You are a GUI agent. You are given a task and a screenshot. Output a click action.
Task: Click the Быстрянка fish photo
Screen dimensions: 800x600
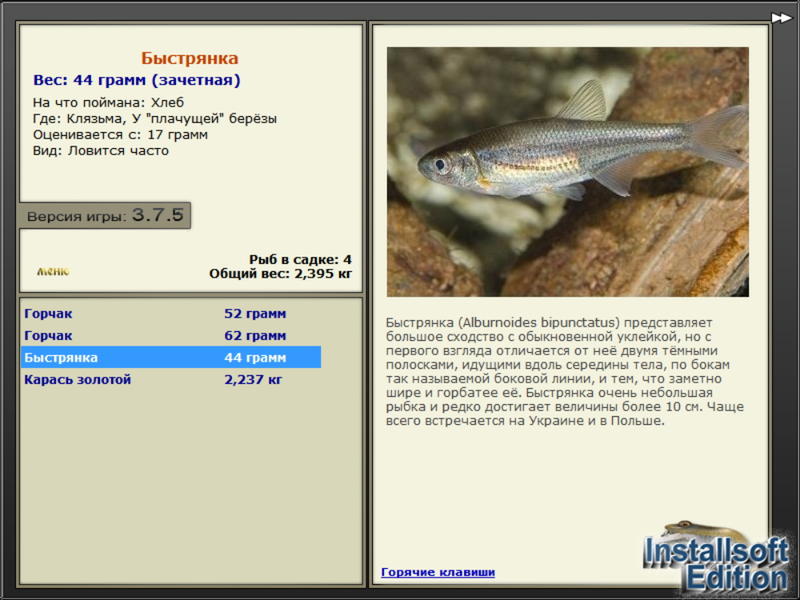(x=567, y=172)
